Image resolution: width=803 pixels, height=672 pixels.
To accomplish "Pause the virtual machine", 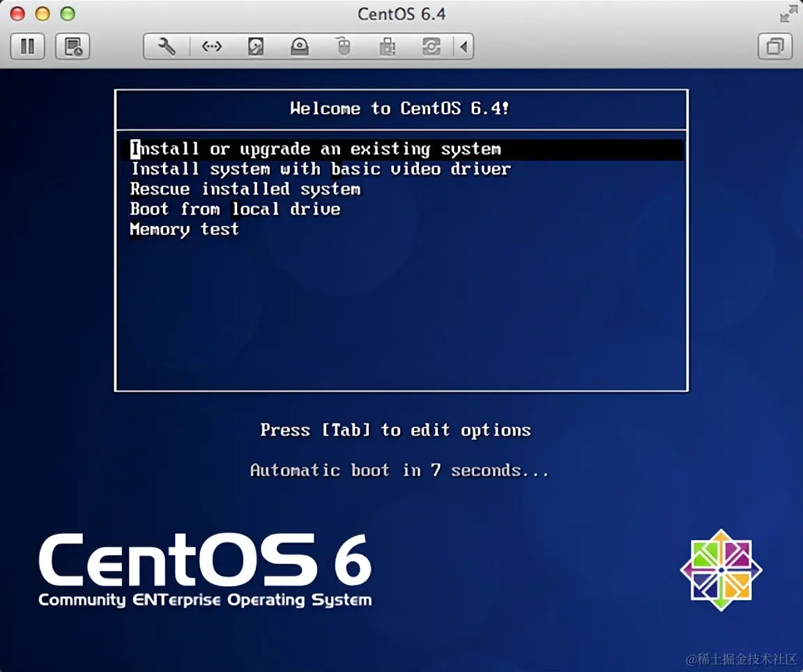I will click(x=28, y=47).
